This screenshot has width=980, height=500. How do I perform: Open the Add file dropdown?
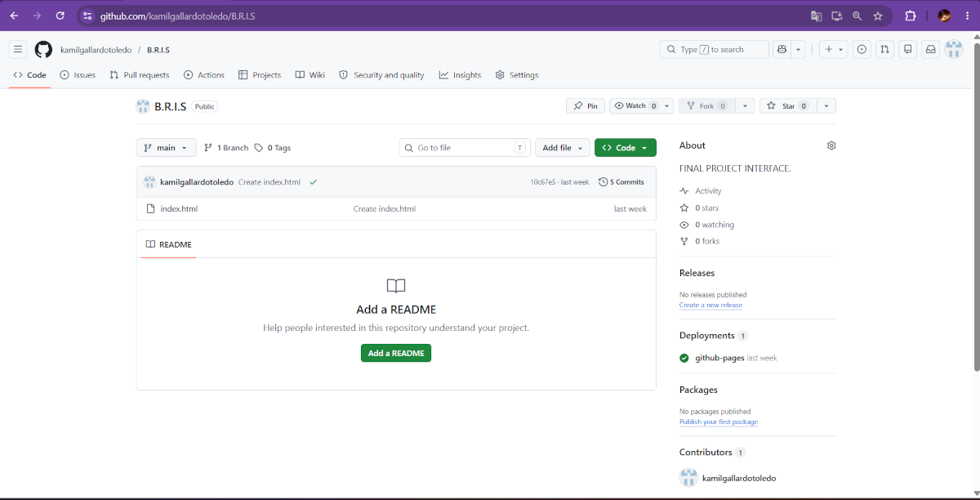[562, 148]
